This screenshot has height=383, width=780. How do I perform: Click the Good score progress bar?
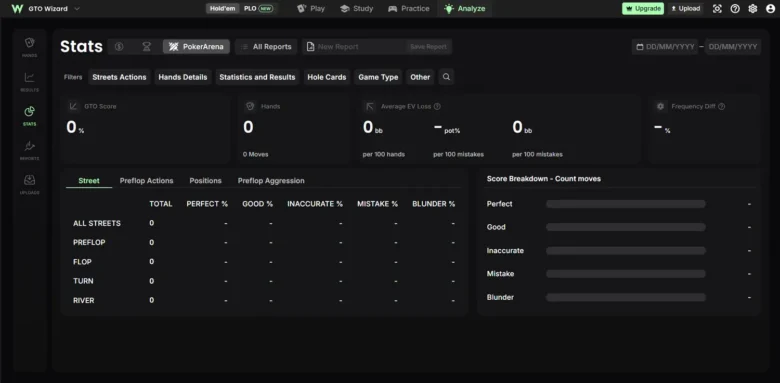click(626, 227)
